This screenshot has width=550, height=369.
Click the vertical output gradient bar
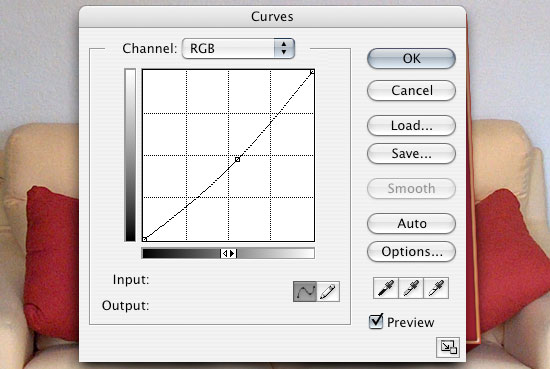pos(130,155)
